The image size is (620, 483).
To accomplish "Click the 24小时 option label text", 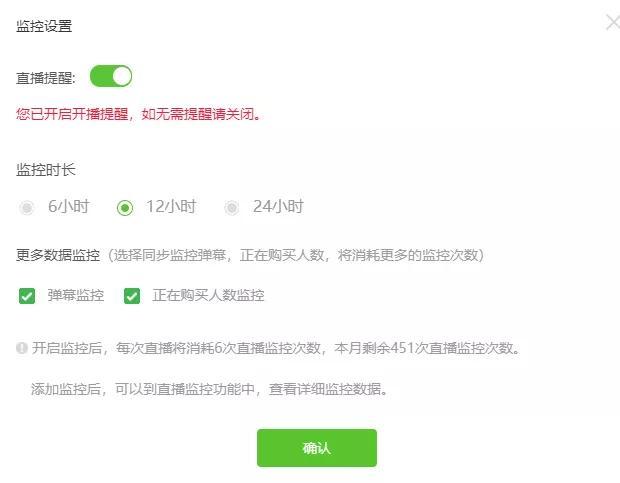I will (x=278, y=207).
